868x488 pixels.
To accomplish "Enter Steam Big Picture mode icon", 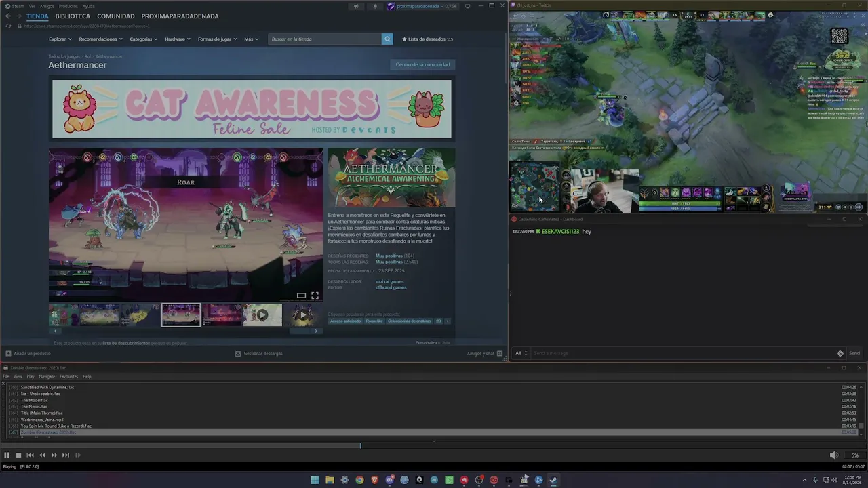I will coord(467,6).
